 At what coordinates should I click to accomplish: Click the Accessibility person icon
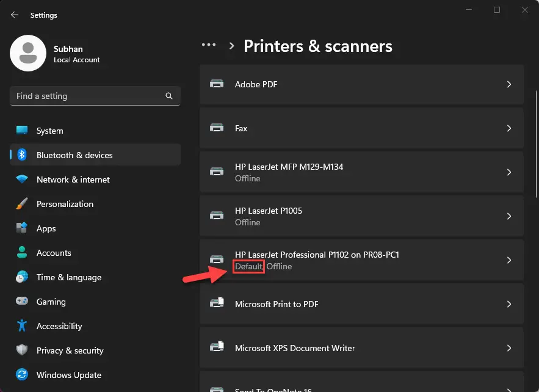click(x=22, y=326)
